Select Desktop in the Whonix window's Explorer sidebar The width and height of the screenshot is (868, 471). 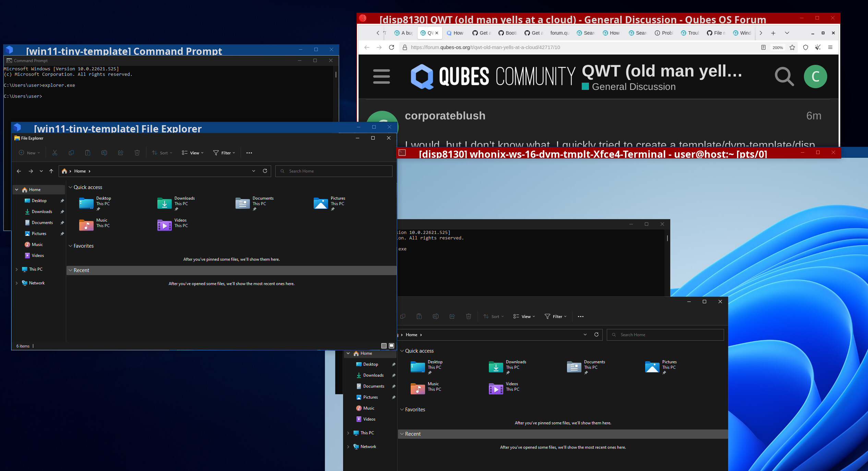click(x=371, y=364)
